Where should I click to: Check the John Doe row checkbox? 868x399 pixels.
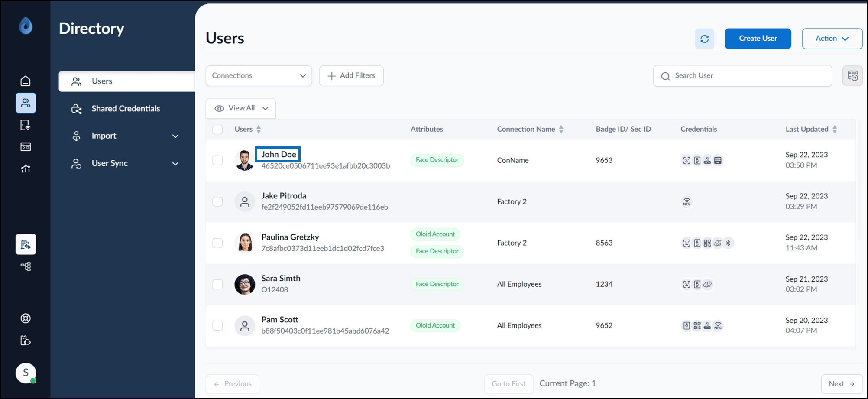(217, 160)
